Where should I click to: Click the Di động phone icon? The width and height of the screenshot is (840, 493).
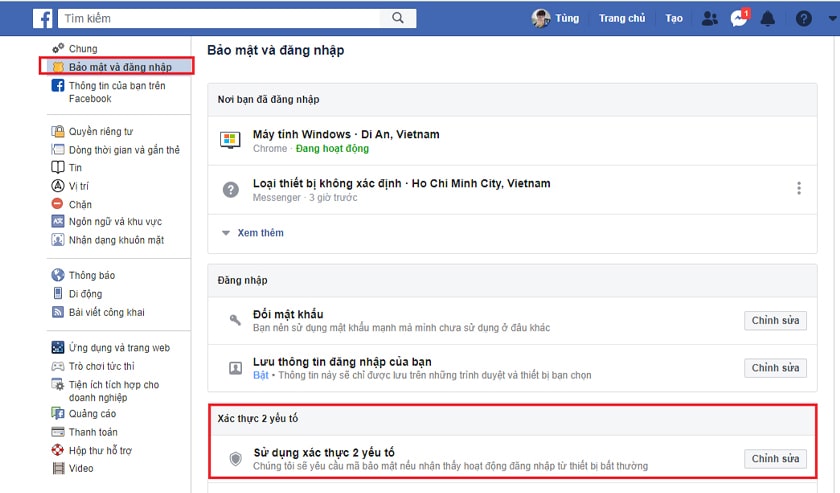58,293
